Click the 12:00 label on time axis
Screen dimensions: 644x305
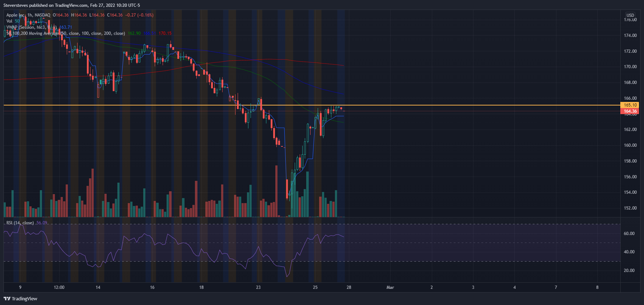click(59, 287)
